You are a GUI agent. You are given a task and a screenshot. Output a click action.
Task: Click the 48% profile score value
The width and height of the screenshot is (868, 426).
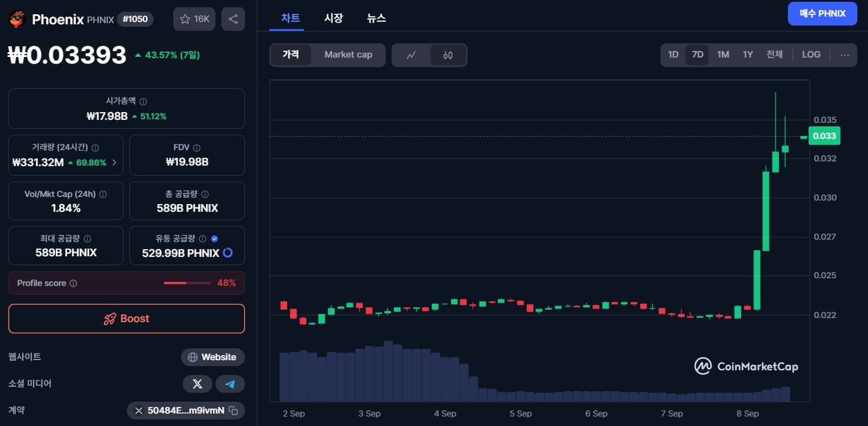coord(226,283)
